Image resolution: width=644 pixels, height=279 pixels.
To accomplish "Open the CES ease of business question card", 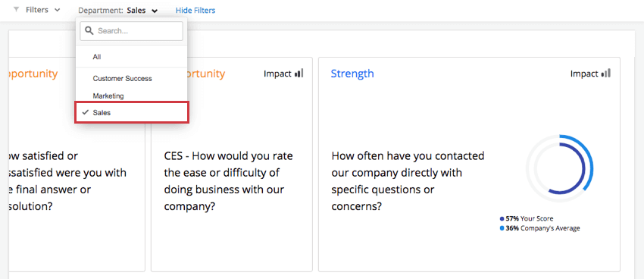I will click(x=232, y=165).
